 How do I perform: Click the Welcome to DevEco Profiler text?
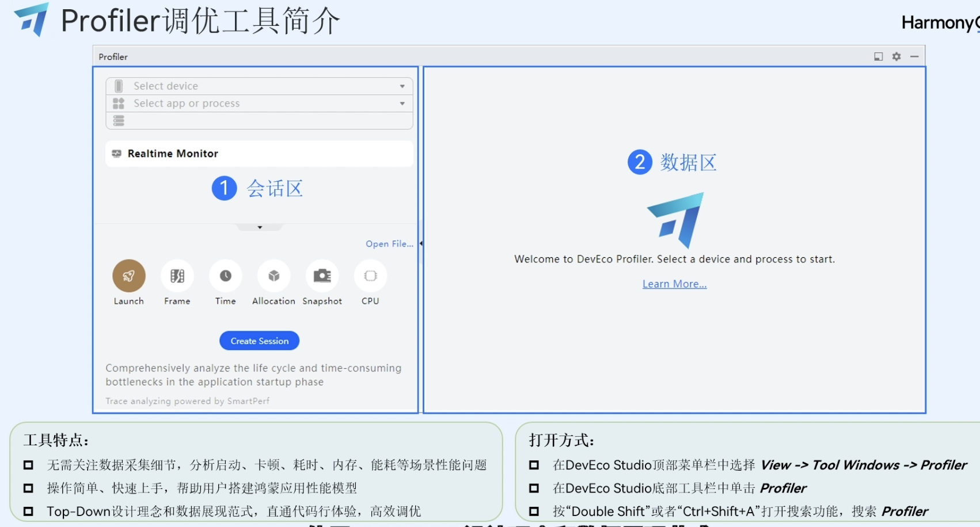[674, 259]
